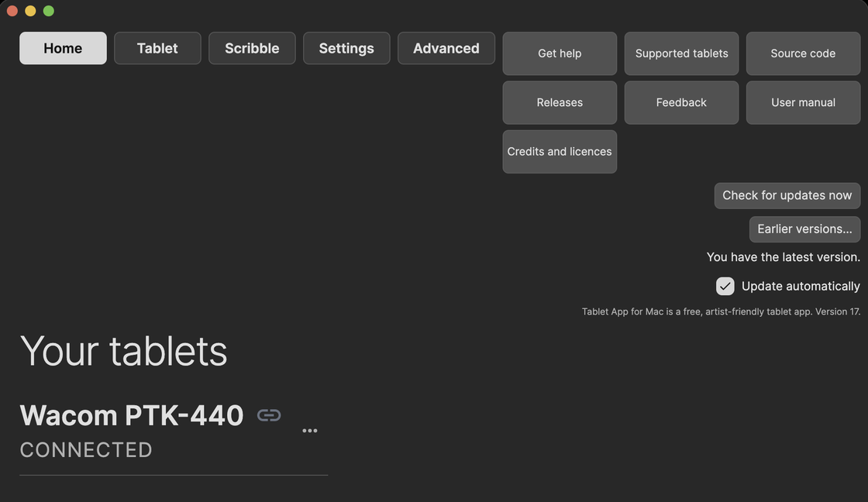The height and width of the screenshot is (502, 868).
Task: Open Supported tablets
Action: (x=681, y=53)
